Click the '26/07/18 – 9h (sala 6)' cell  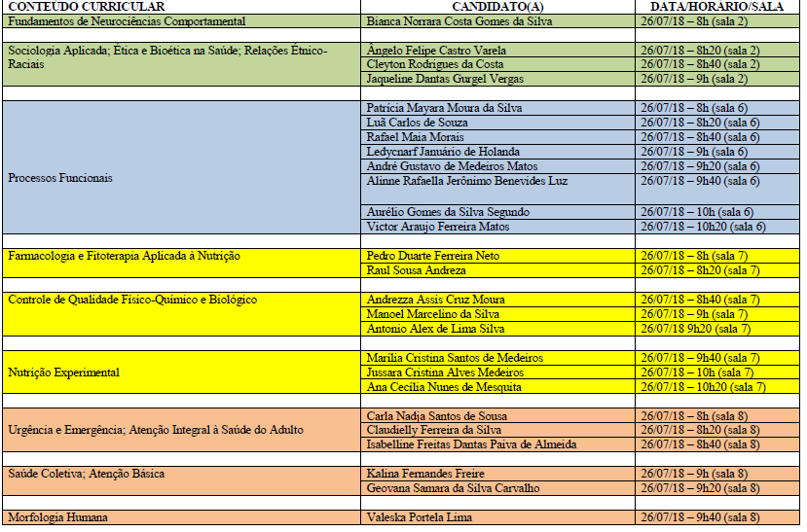point(717,152)
